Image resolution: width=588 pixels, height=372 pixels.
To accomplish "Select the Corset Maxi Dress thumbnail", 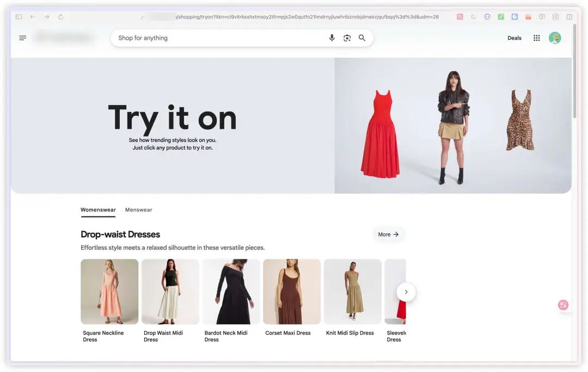I will click(x=292, y=292).
